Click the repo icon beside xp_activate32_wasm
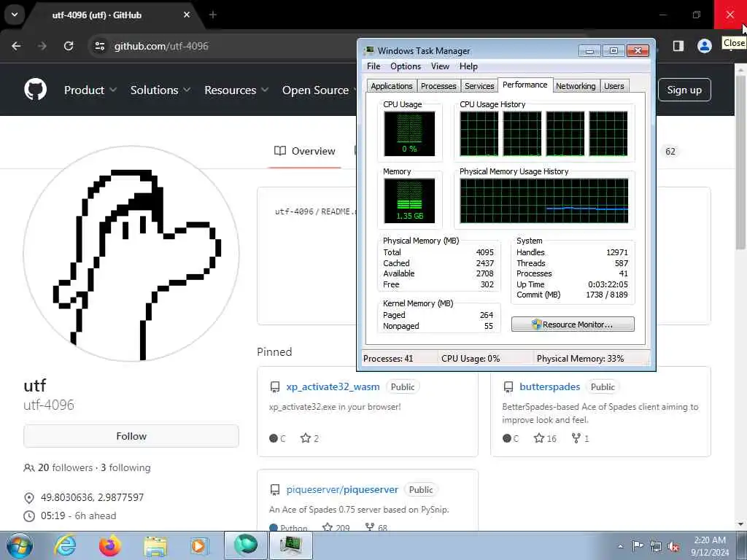Screen dimensions: 747x560 [275, 386]
